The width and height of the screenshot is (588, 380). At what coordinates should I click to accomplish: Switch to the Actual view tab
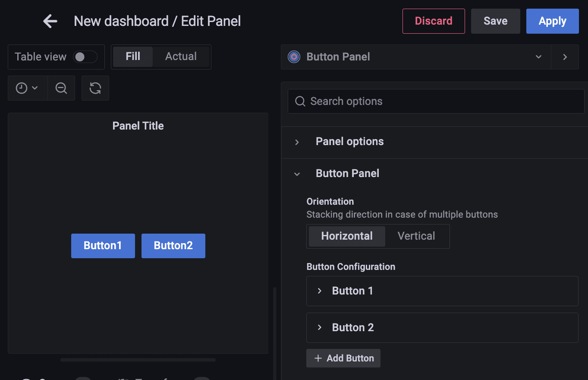tap(181, 57)
